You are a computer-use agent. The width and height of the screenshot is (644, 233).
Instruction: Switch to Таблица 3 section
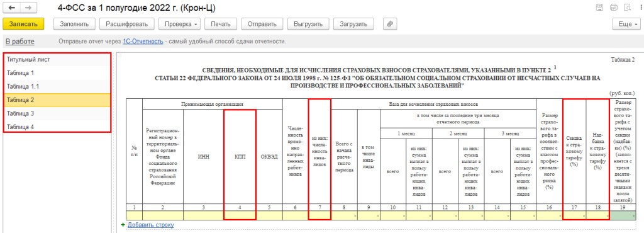coord(57,113)
